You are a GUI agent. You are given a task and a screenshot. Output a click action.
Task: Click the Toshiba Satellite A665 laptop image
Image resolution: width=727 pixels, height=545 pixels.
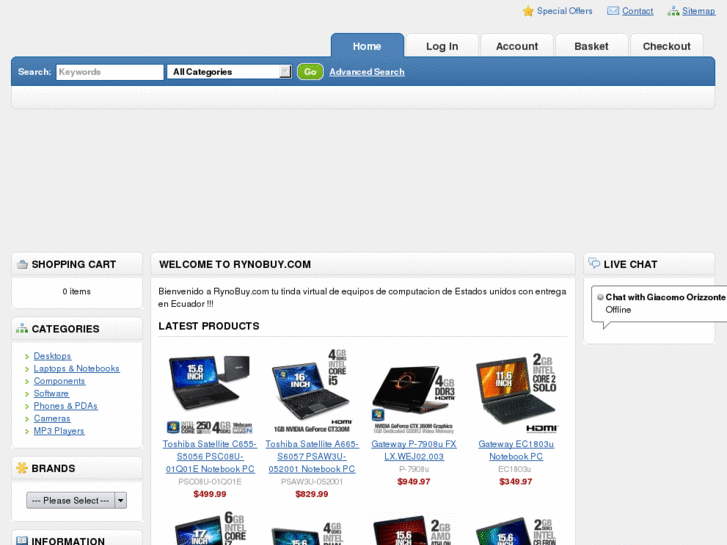click(x=312, y=391)
